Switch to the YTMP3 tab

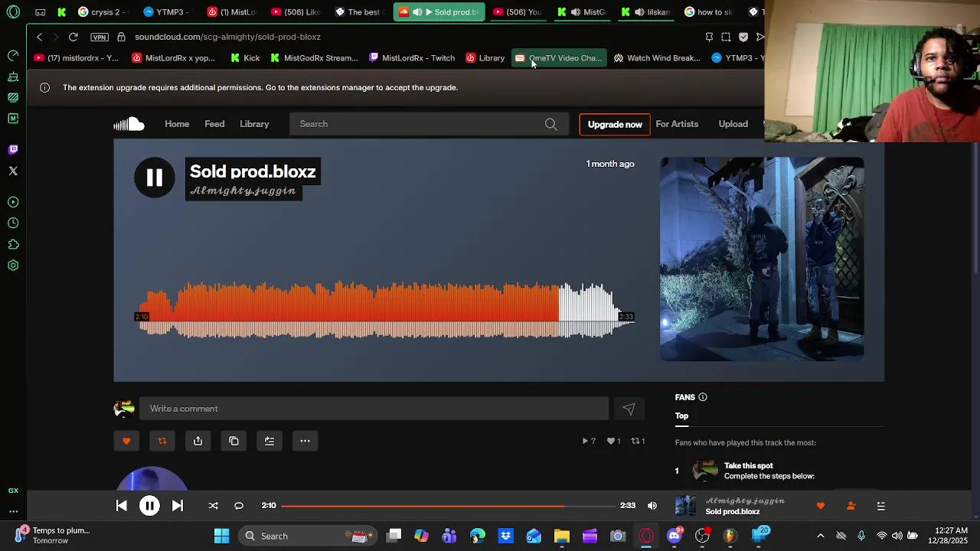(169, 12)
